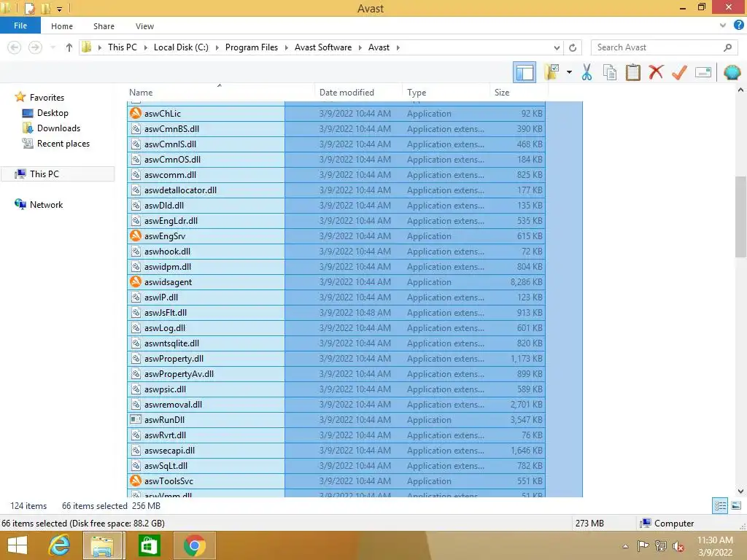The height and width of the screenshot is (560, 747).
Task: Open Desktop in navigation pane
Action: tap(53, 113)
